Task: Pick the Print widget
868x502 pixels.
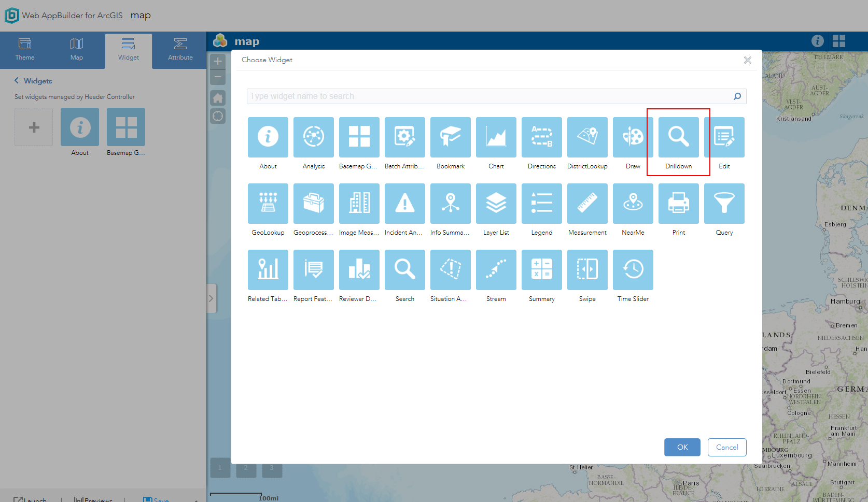Action: click(678, 204)
